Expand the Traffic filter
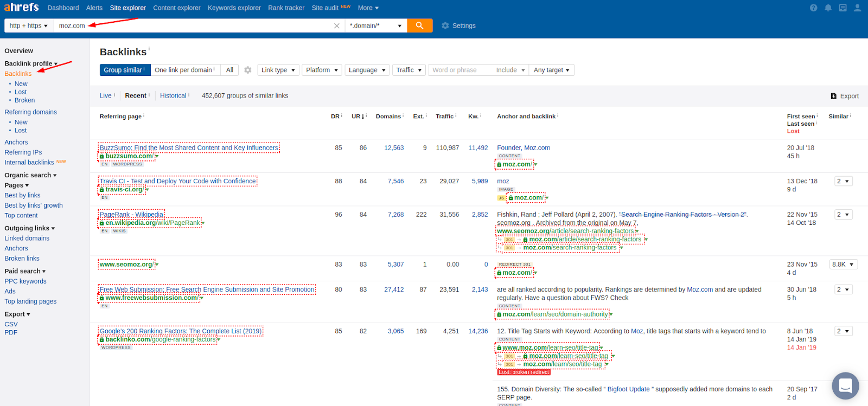 pos(409,70)
